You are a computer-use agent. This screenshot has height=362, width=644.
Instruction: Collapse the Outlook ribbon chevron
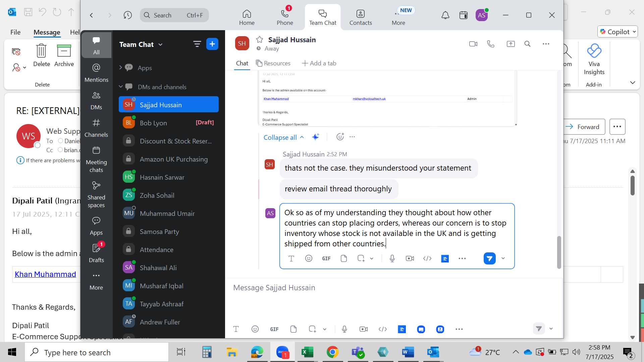[x=633, y=83]
